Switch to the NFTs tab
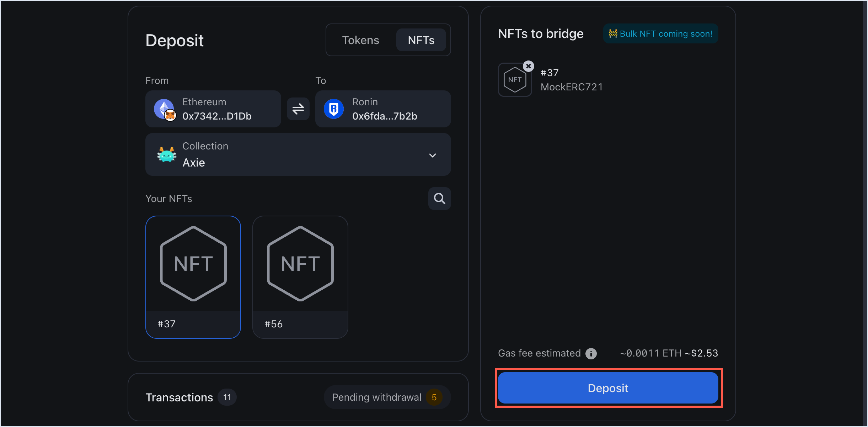This screenshot has width=868, height=427. pos(421,40)
